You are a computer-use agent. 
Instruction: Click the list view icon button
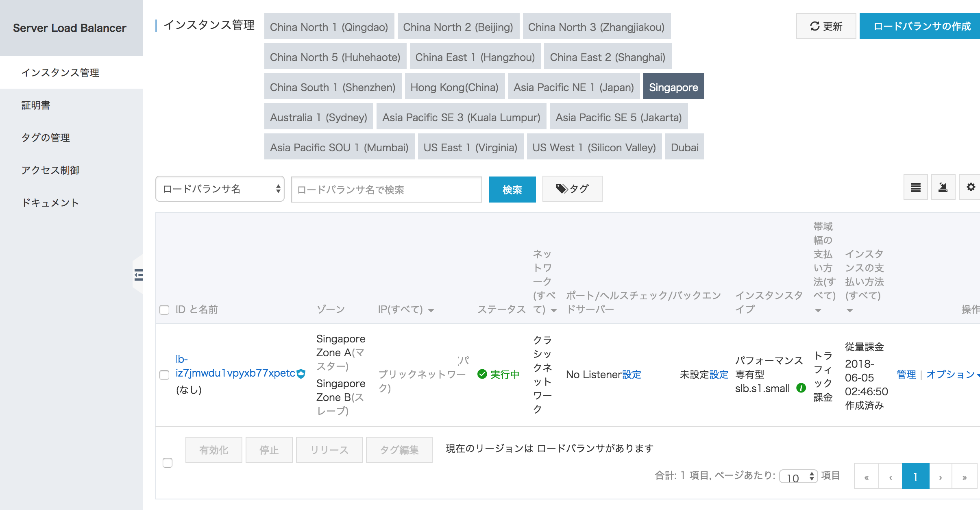(x=915, y=187)
